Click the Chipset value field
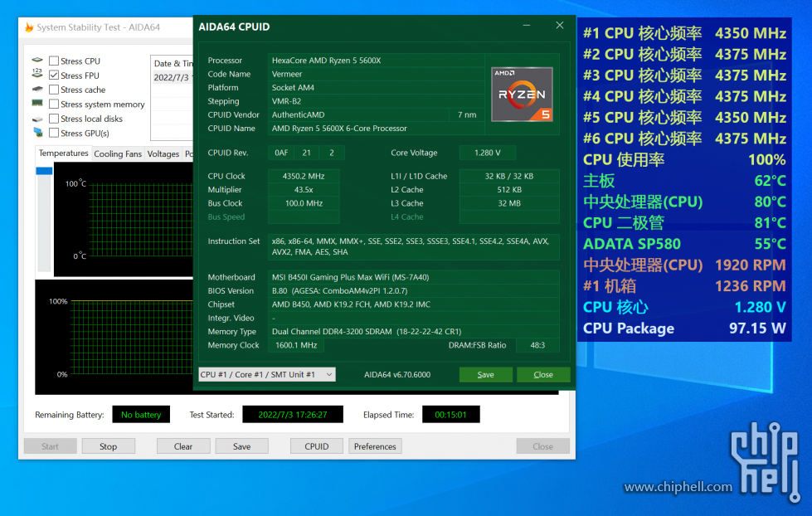812x516 pixels. pyautogui.click(x=413, y=304)
